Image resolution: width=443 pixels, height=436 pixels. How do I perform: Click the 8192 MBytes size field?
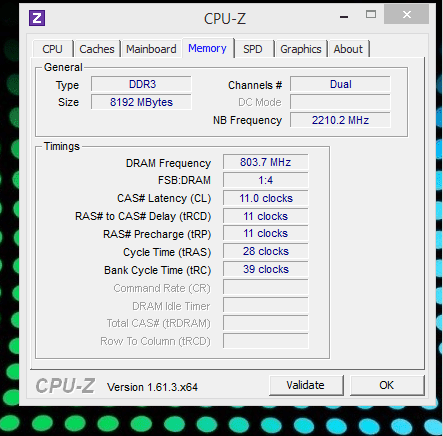pos(141,102)
